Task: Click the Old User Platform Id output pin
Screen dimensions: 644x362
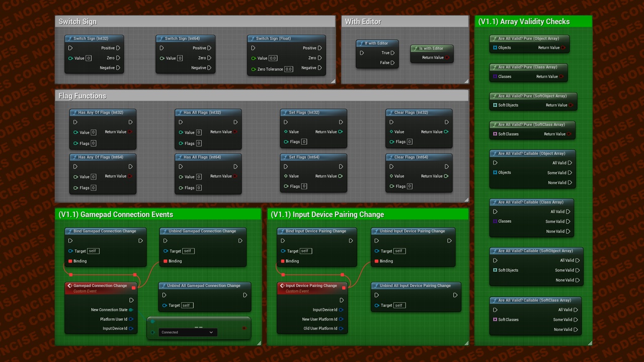Action: click(x=341, y=328)
